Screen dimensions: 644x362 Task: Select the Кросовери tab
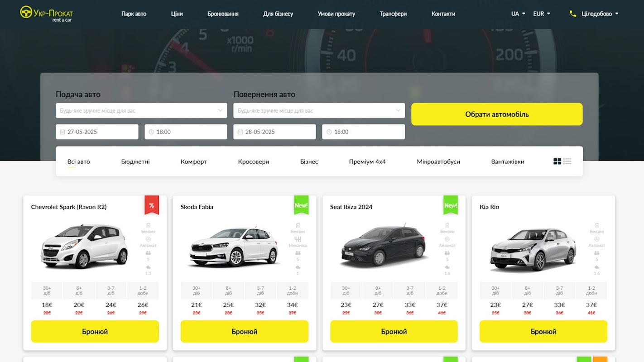[x=254, y=162]
